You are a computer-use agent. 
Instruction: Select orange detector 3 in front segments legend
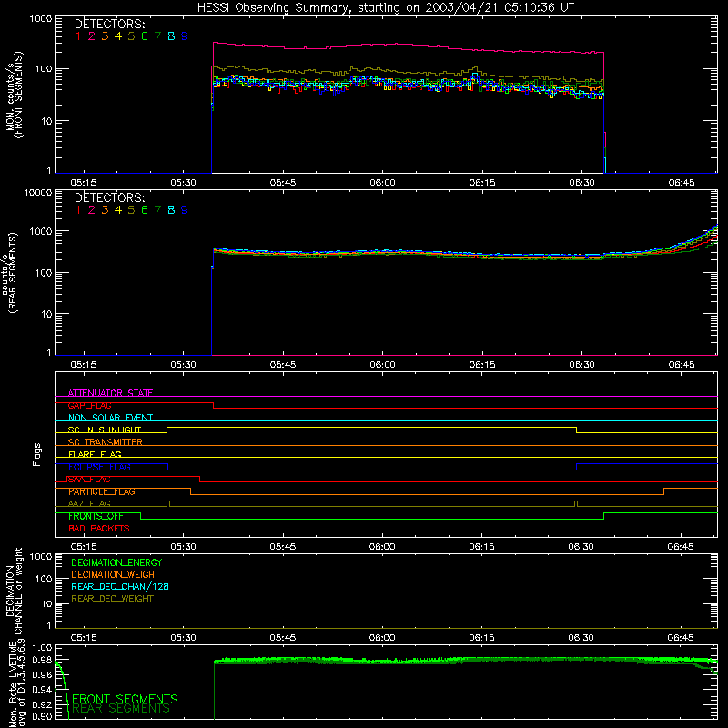point(105,35)
